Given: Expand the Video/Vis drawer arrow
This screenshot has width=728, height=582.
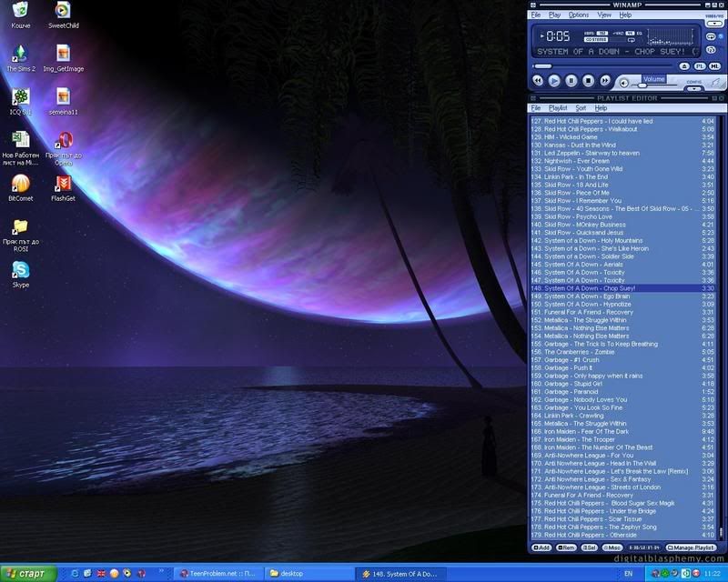Looking at the screenshot, I should [x=714, y=22].
